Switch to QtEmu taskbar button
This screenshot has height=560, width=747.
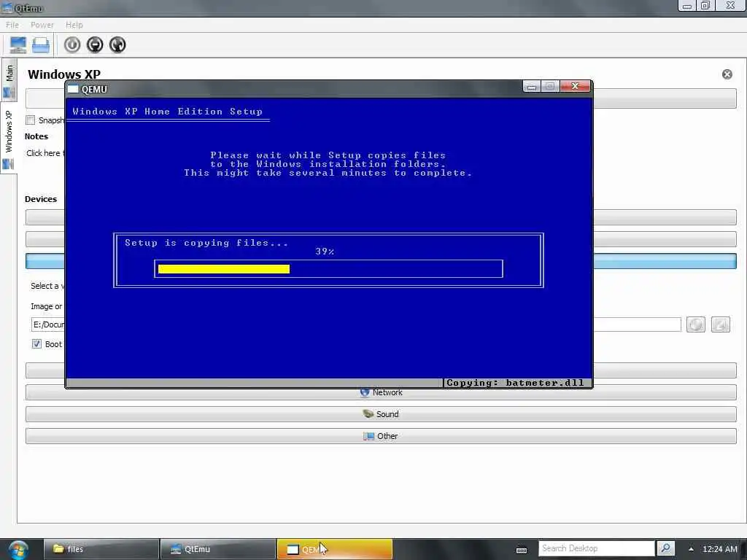click(218, 549)
